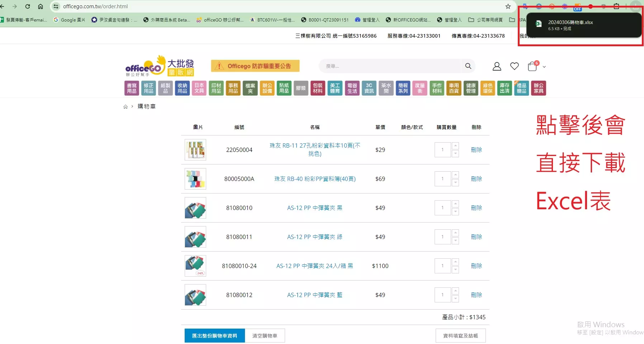Open the 電器生活 category tile
The width and height of the screenshot is (644, 344).
click(352, 88)
